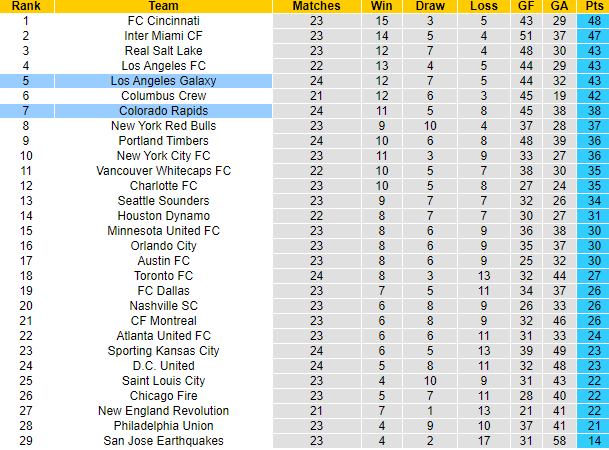Open Inter Miami CF team link
Screen dimensions: 609x450
(163, 35)
